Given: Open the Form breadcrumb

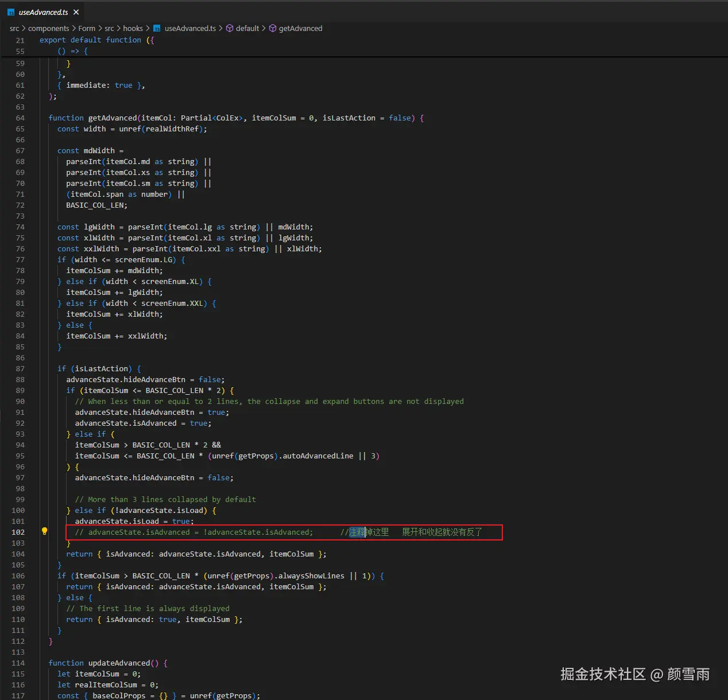Looking at the screenshot, I should pyautogui.click(x=87, y=28).
